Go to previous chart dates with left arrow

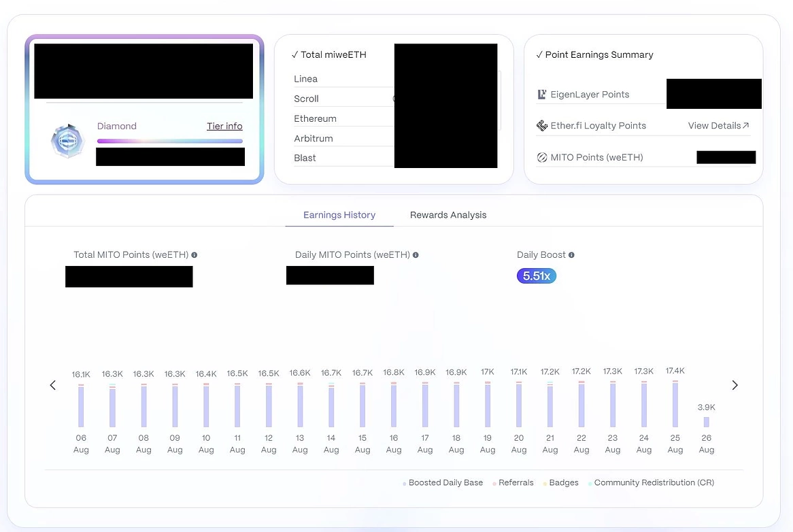pos(52,385)
